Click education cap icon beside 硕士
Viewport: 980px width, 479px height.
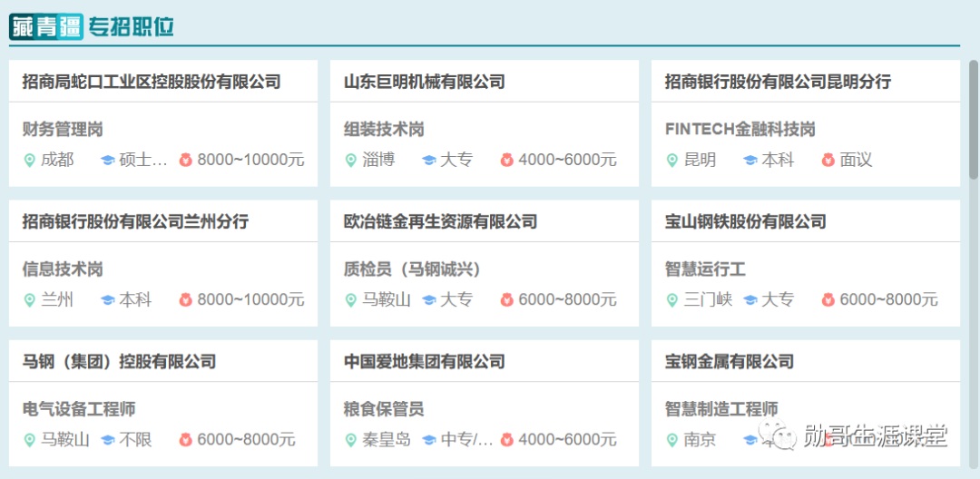tap(107, 161)
